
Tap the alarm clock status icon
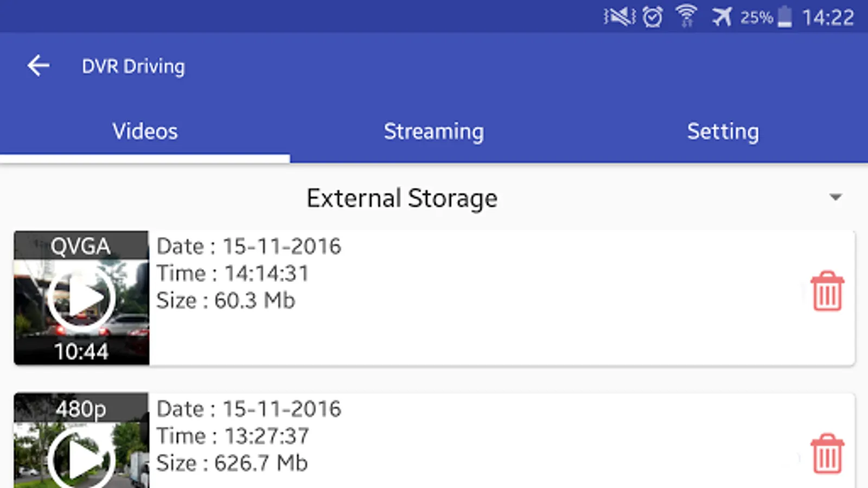(653, 17)
